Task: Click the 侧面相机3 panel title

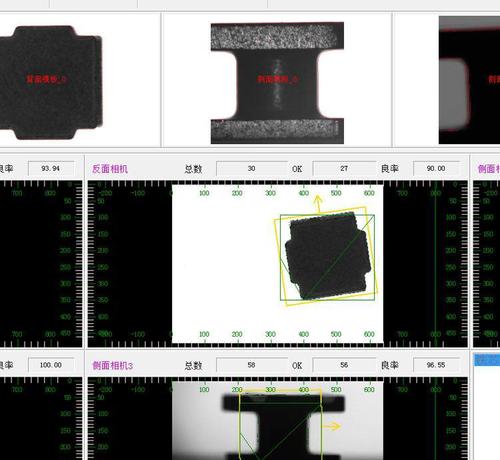Action: [113, 365]
